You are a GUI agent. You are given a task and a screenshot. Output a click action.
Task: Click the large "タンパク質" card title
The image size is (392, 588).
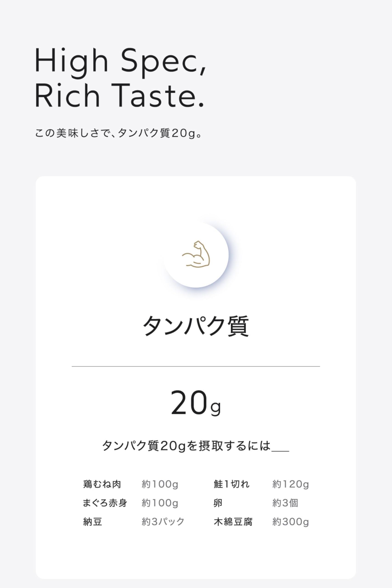coord(196,326)
